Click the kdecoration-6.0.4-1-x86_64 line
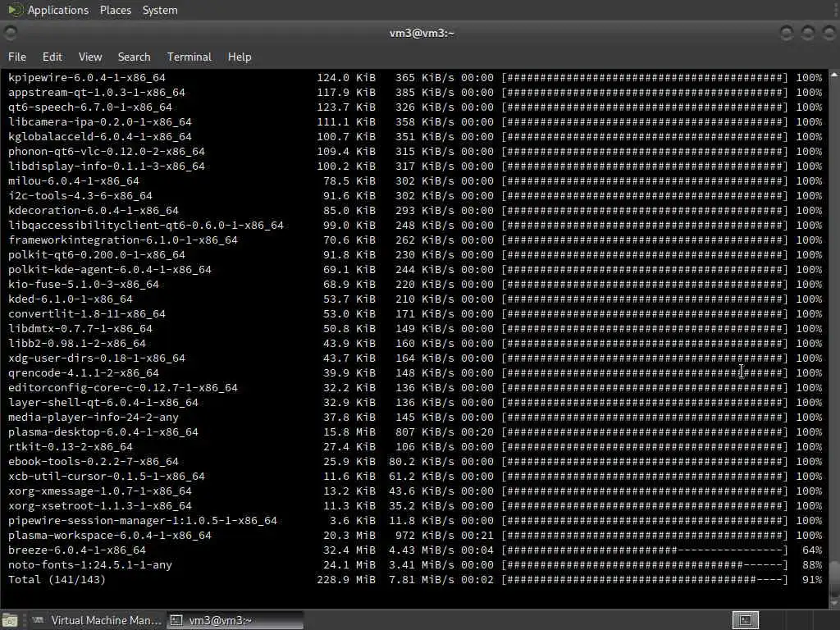 tap(415, 211)
